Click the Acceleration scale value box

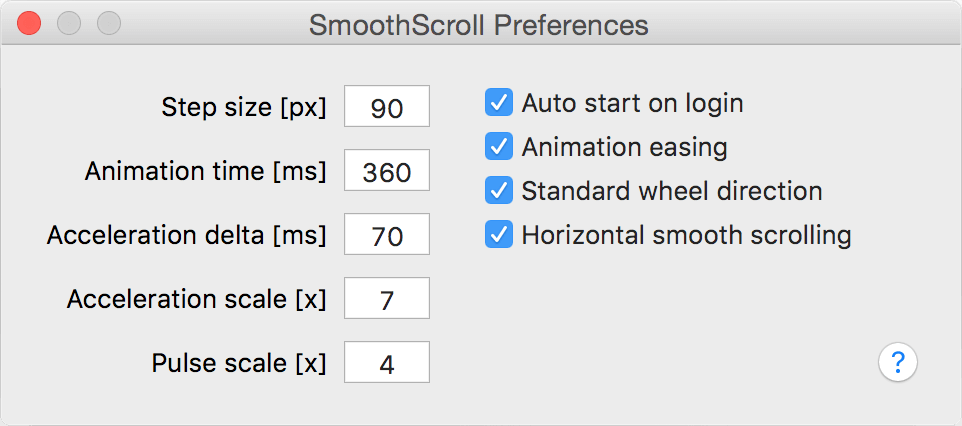(387, 299)
